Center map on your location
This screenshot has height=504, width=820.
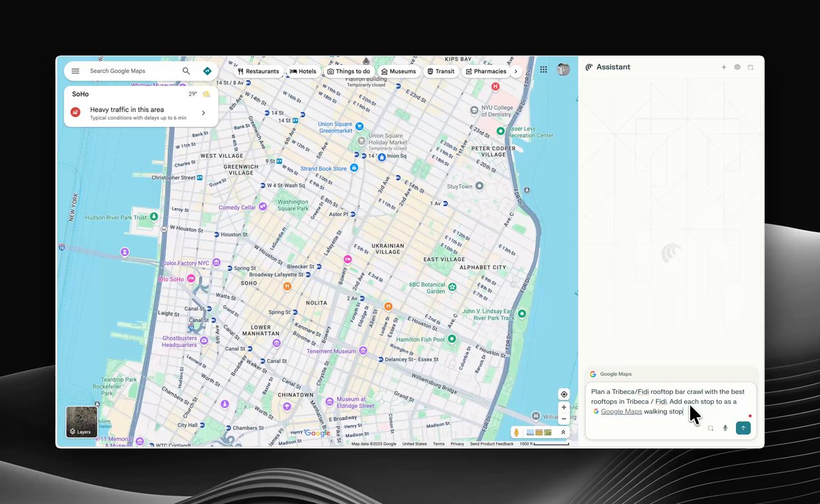[564, 394]
